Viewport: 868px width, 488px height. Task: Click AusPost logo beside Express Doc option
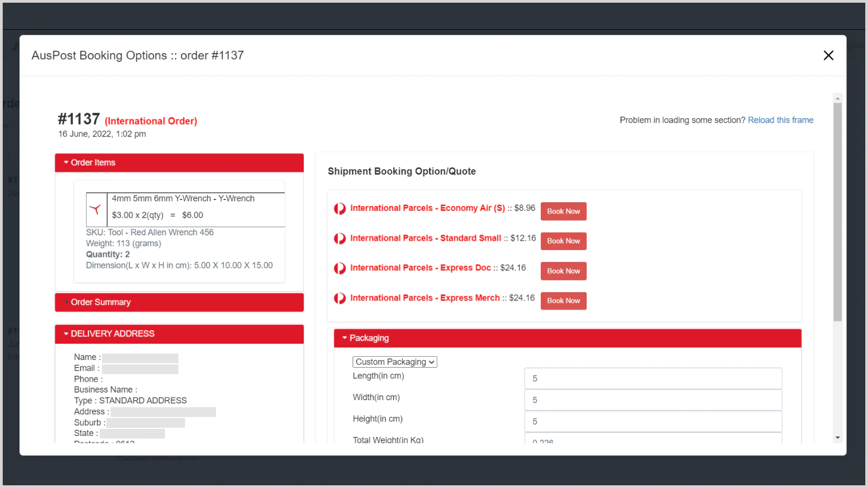[x=340, y=268]
